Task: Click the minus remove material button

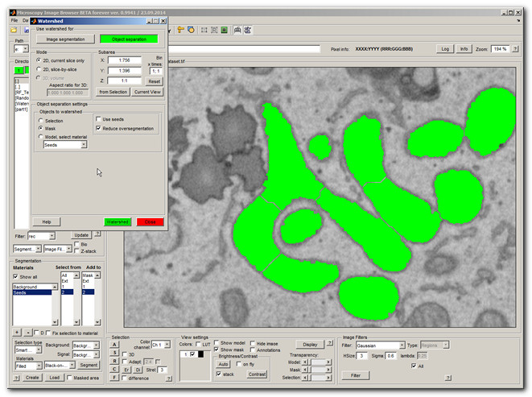Action: click(x=28, y=332)
